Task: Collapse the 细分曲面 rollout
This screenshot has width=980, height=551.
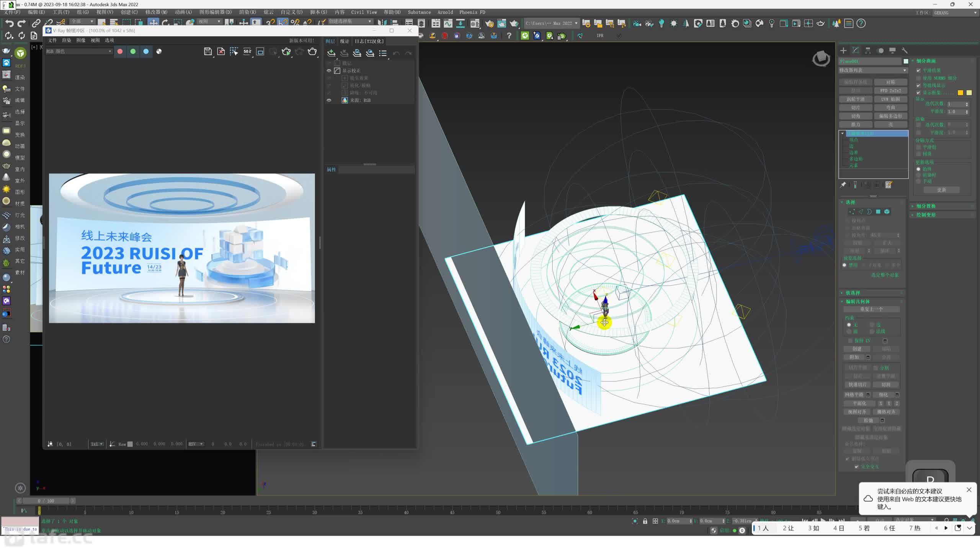Action: click(926, 61)
